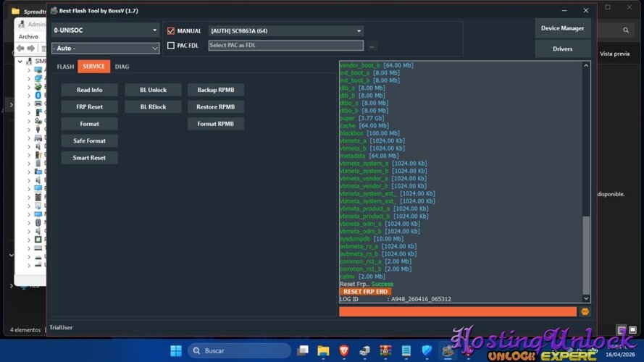
Task: Collapse the SIM root node in Device Manager
Action: pos(20,61)
